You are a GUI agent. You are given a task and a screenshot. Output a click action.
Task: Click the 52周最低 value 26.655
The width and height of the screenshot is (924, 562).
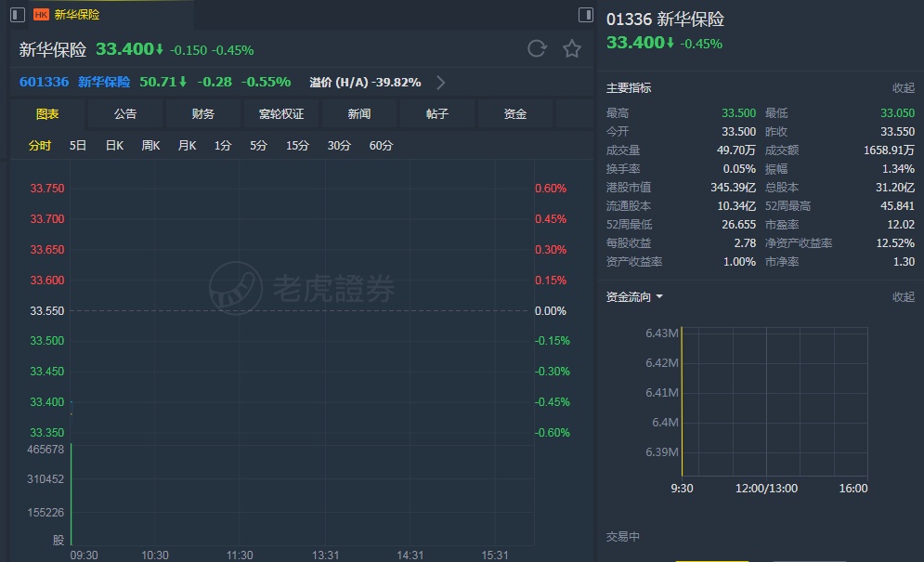click(738, 225)
